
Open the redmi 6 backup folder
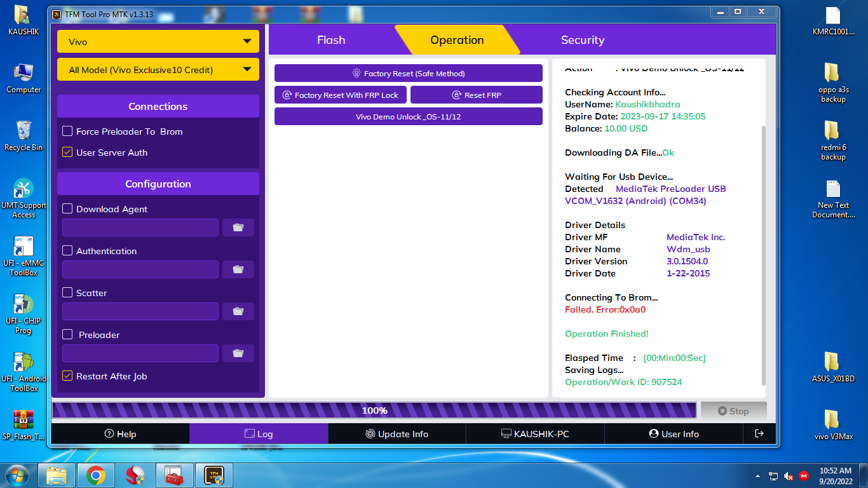(833, 140)
